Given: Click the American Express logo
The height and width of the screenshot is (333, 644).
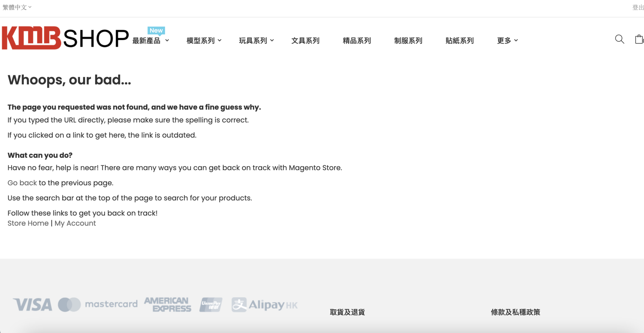Looking at the screenshot, I should click(168, 305).
